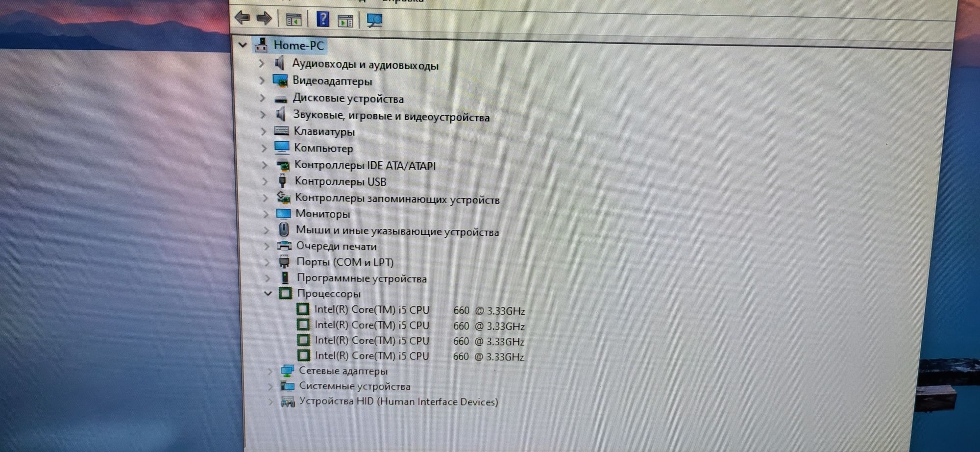Expand the Сетевые адаптеры category

[x=269, y=371]
